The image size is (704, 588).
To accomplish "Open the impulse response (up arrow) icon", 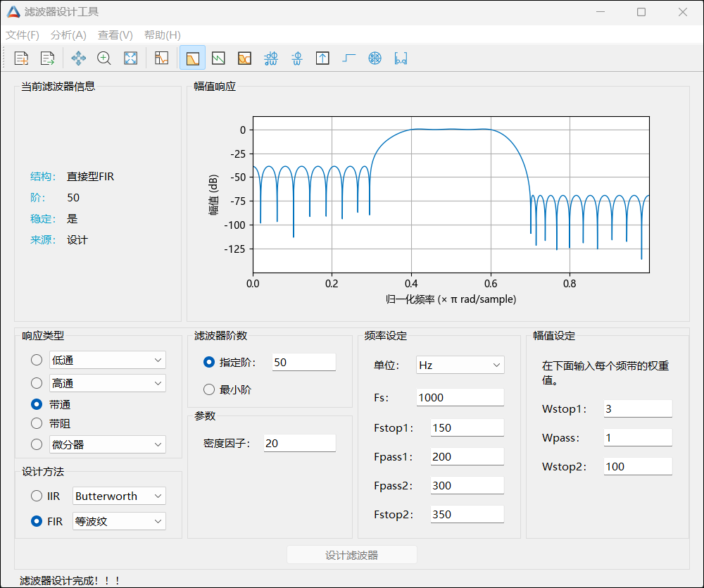I will point(322,58).
